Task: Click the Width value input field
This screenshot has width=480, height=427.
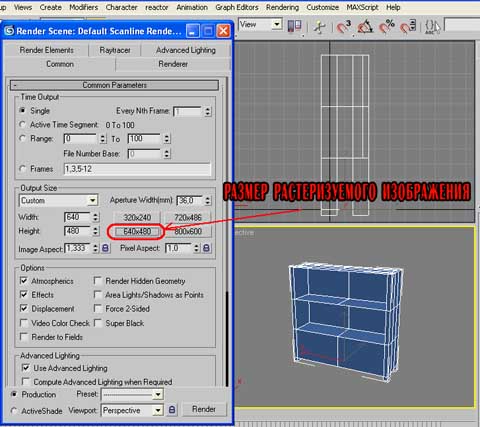Action: click(x=77, y=217)
